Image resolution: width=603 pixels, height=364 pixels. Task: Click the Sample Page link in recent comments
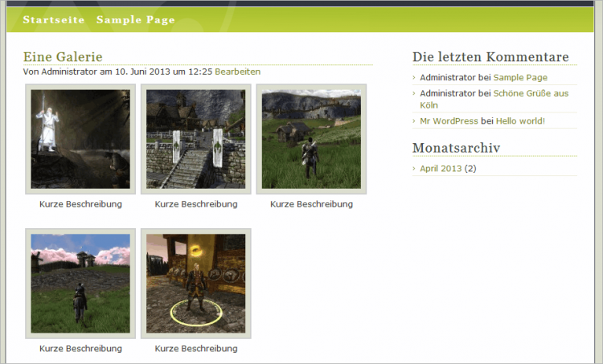[x=520, y=77]
